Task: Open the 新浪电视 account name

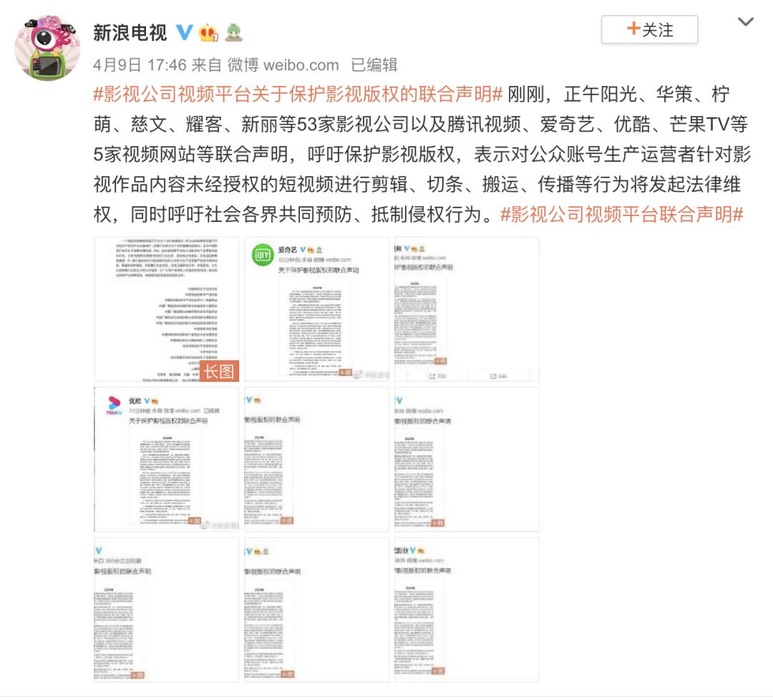Action: [130, 34]
